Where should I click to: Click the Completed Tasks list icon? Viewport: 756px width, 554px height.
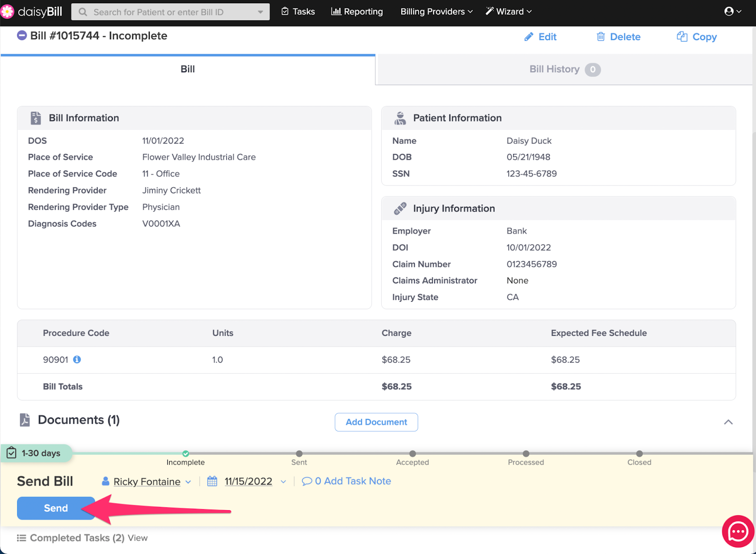click(x=21, y=538)
